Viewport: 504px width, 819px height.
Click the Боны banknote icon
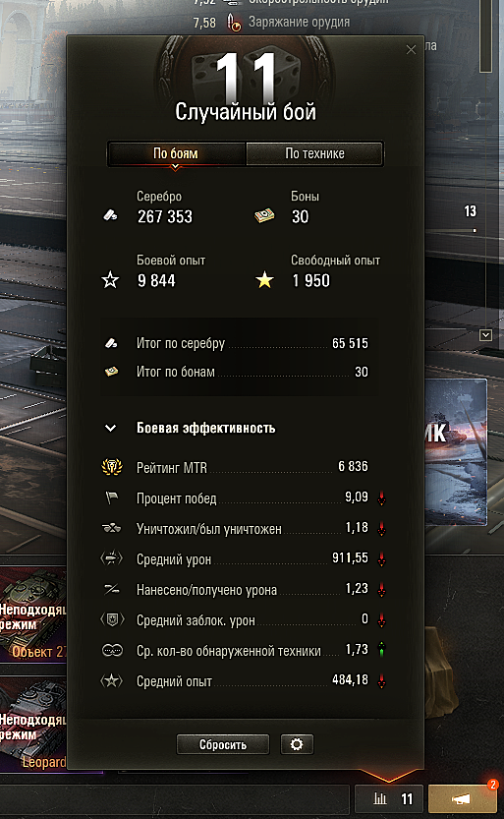point(264,215)
